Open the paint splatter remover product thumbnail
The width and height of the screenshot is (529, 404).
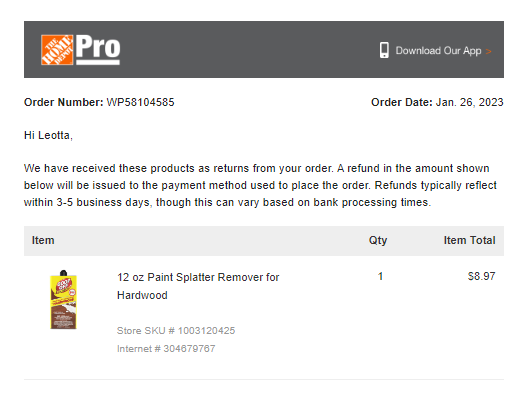(x=63, y=300)
